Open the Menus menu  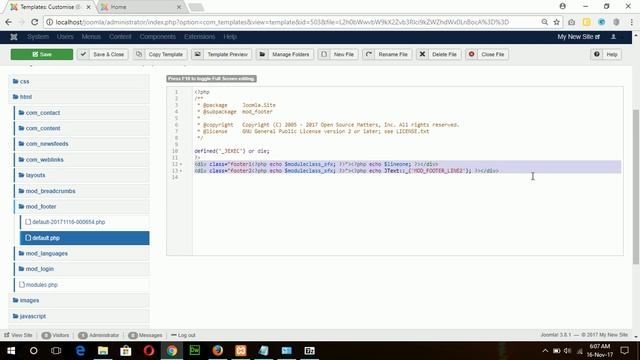point(91,37)
